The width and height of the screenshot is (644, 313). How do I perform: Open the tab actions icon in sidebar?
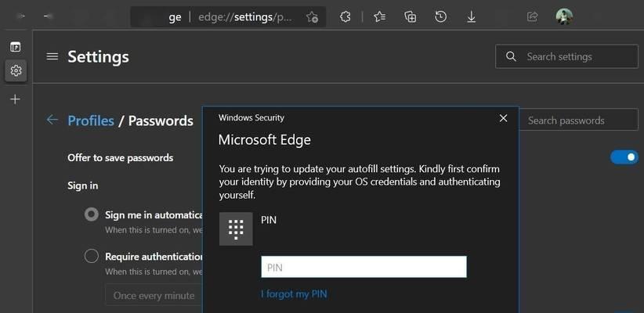pos(15,47)
